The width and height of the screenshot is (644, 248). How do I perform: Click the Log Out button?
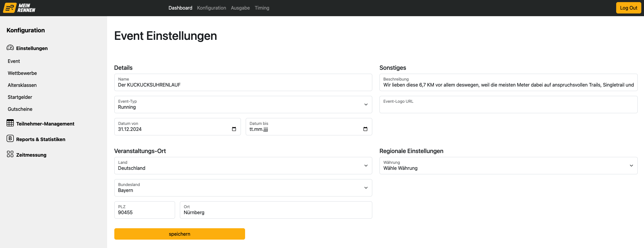point(628,8)
